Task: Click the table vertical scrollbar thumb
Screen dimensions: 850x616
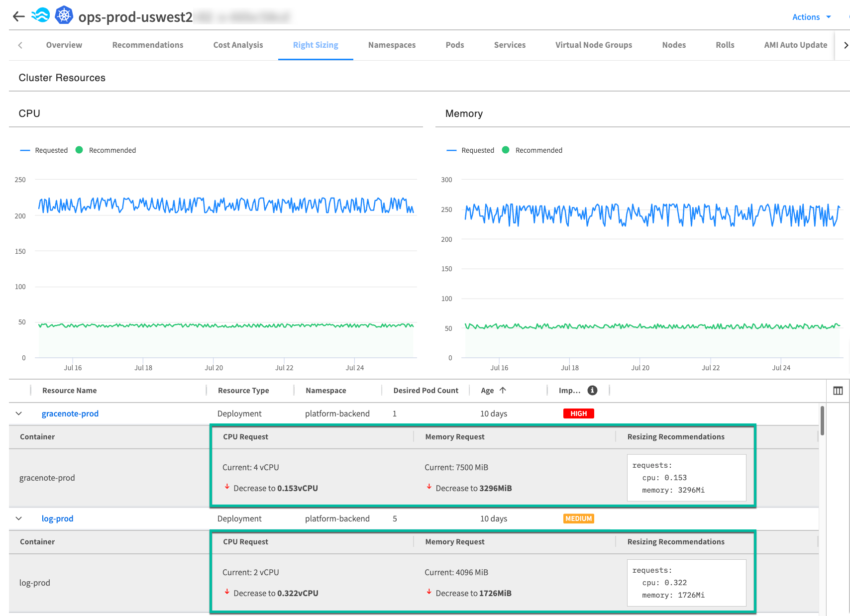Action: pos(823,420)
